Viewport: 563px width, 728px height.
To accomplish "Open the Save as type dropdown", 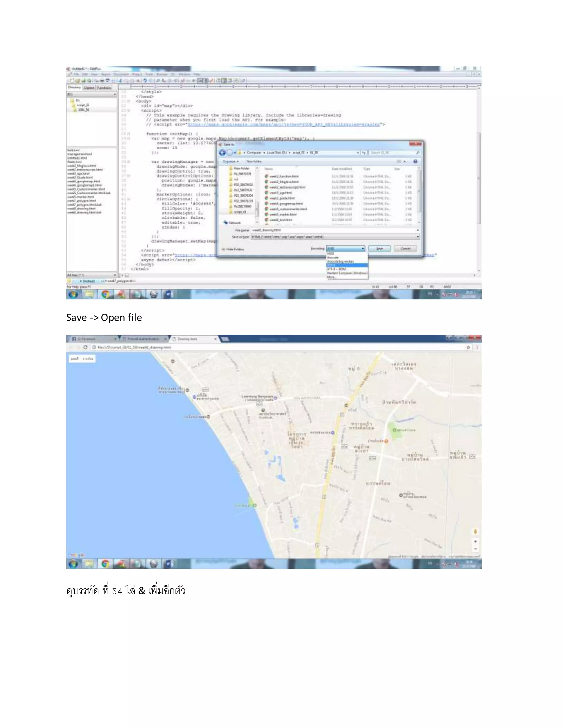I will click(x=335, y=237).
